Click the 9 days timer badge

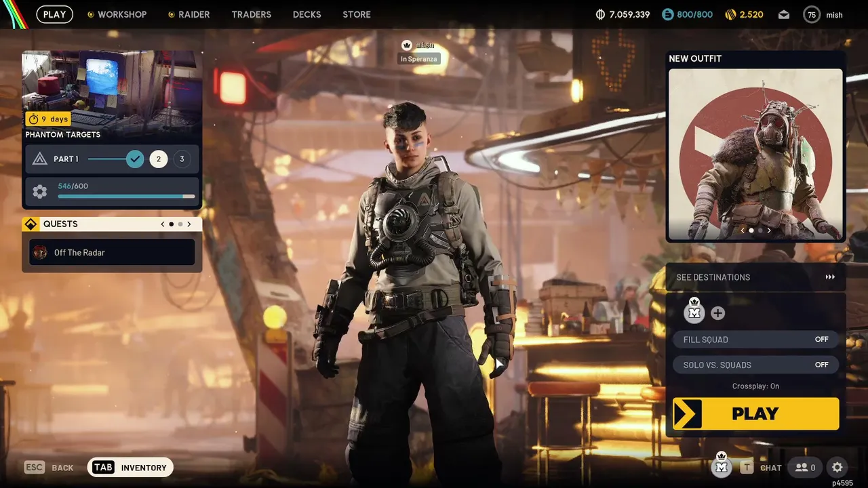[49, 119]
